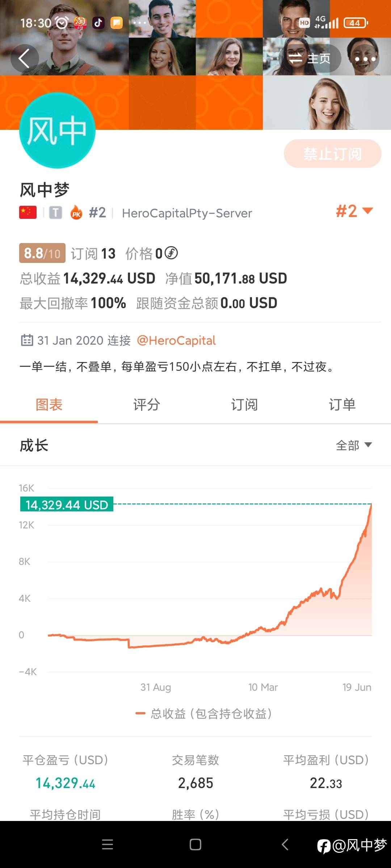Toggle the 总收益 chart legend series
Viewport: 391px width, 868px height.
[203, 714]
